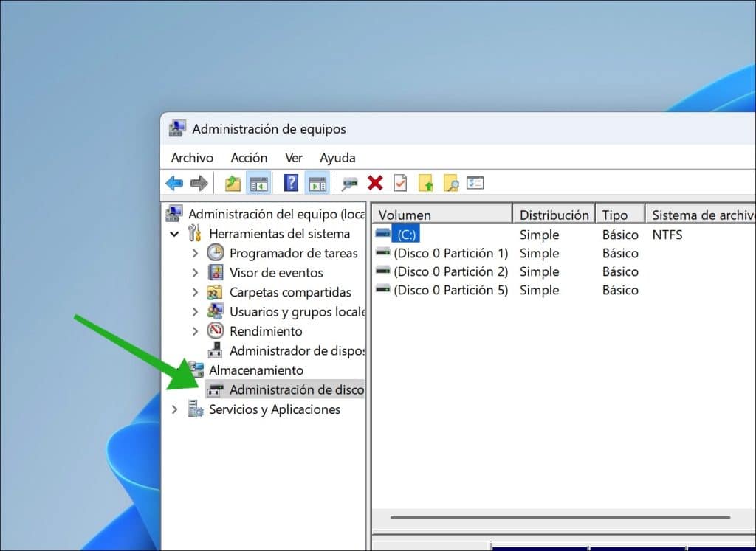Select the Disco 0 Partición 1 volume

[x=564, y=253]
